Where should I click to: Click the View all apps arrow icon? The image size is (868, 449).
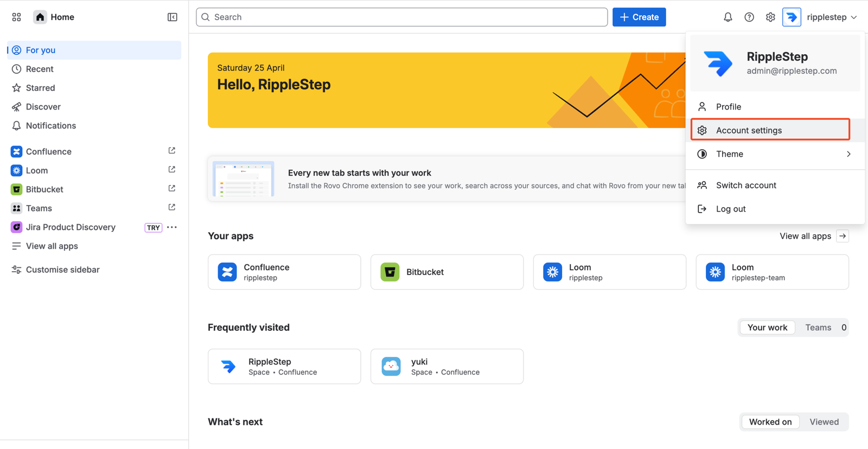pos(843,236)
